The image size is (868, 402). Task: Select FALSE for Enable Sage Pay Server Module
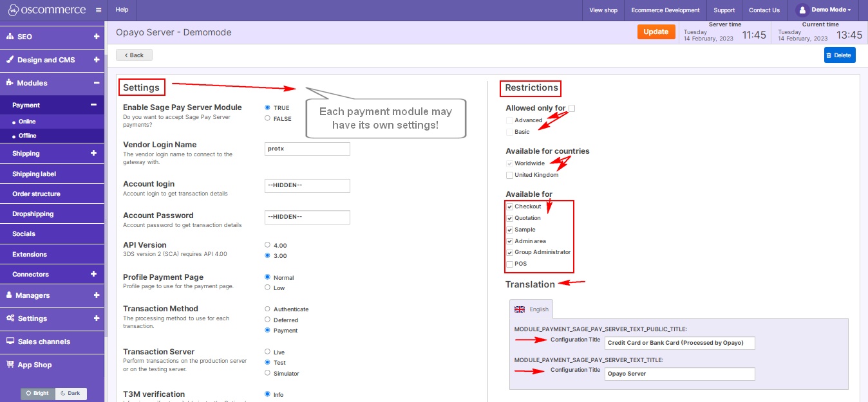click(x=267, y=118)
